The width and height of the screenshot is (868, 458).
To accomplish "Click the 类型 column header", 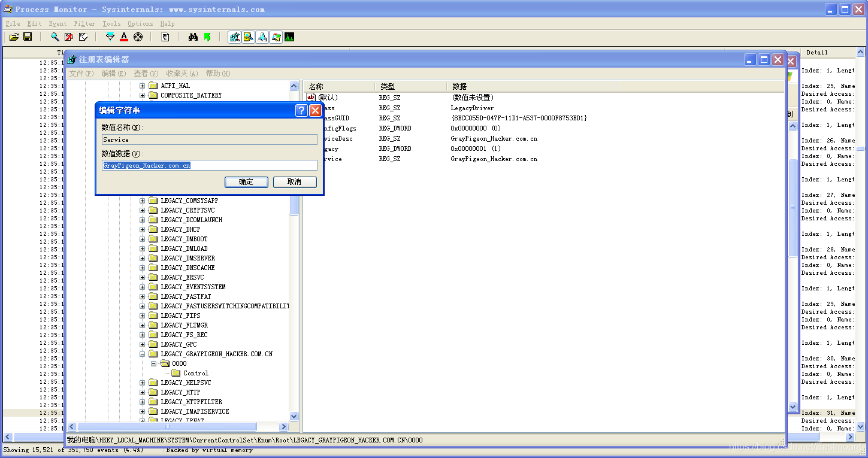I will pos(411,87).
